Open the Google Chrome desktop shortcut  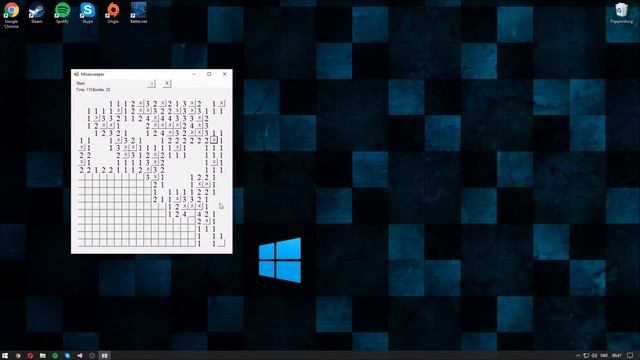click(x=11, y=15)
